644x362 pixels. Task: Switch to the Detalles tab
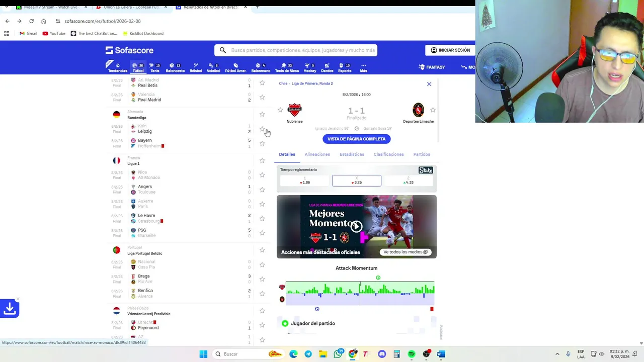pos(287,154)
